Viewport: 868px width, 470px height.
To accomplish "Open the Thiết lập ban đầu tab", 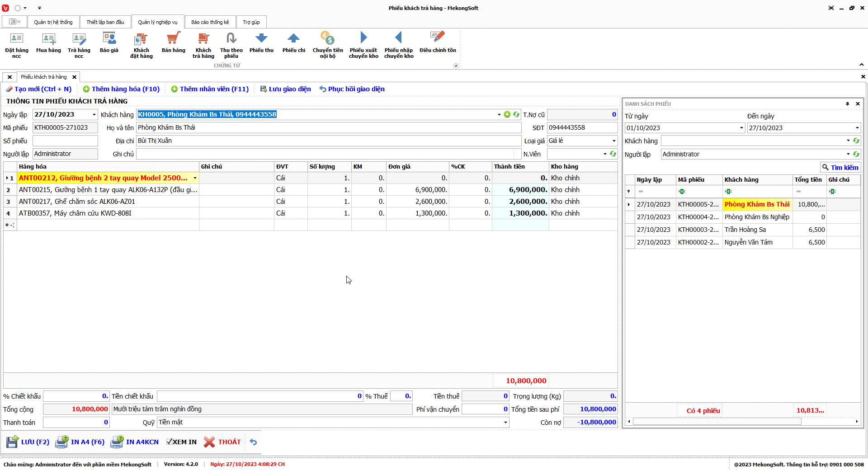I will tap(105, 22).
